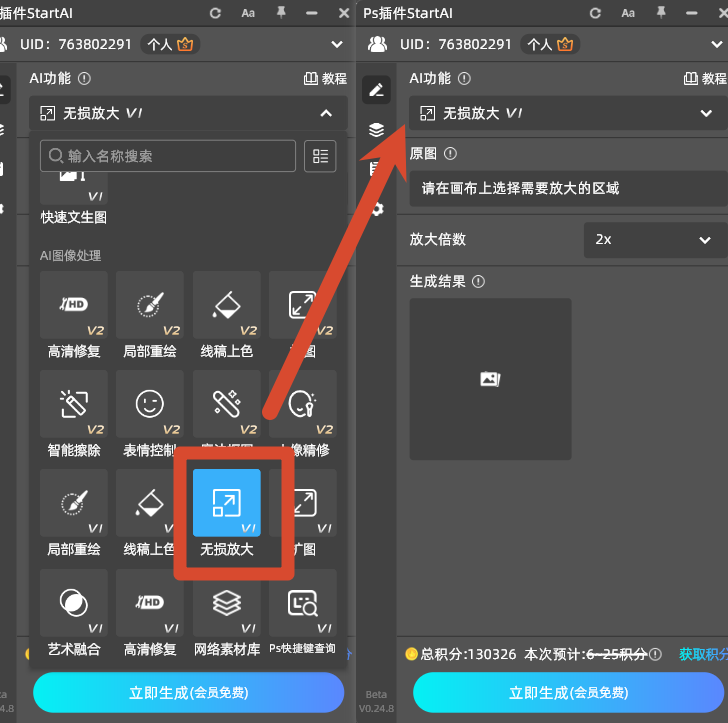Click 请在画布上选择需要放大的区域 field
The height and width of the screenshot is (723, 728).
click(568, 188)
